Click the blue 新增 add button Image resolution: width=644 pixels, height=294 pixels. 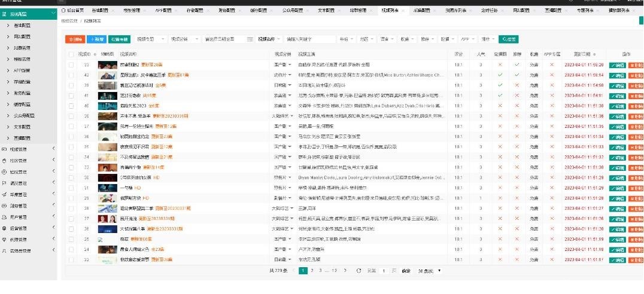96,39
